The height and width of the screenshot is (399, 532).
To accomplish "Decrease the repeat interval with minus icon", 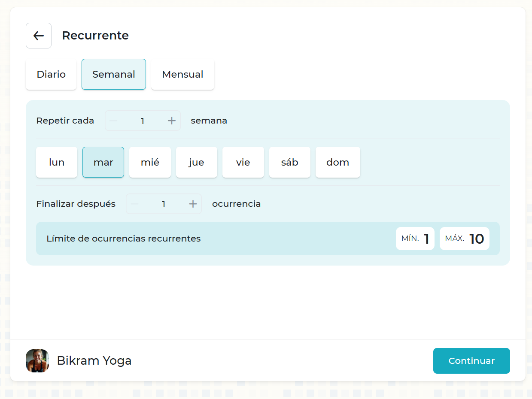I will tap(113, 121).
